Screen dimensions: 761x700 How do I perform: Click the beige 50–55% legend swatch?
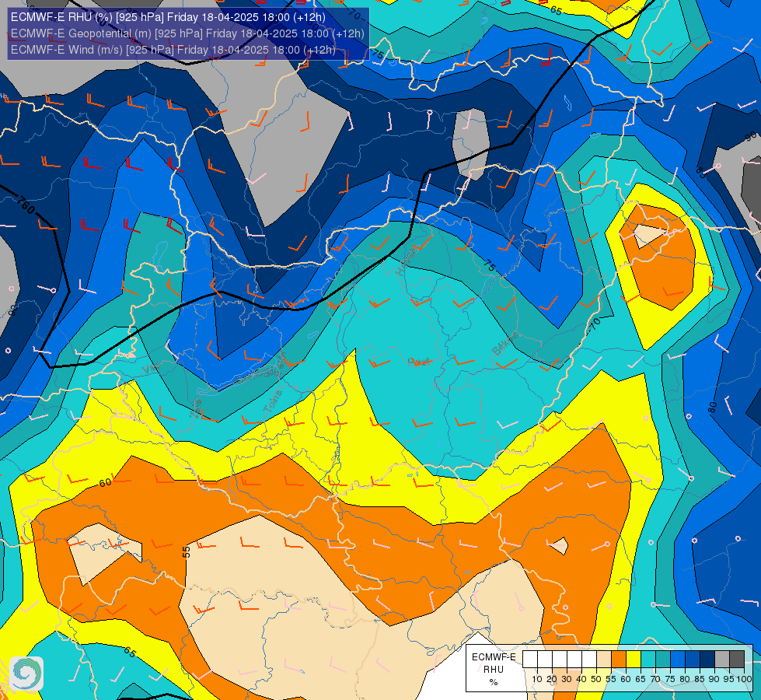point(604,659)
